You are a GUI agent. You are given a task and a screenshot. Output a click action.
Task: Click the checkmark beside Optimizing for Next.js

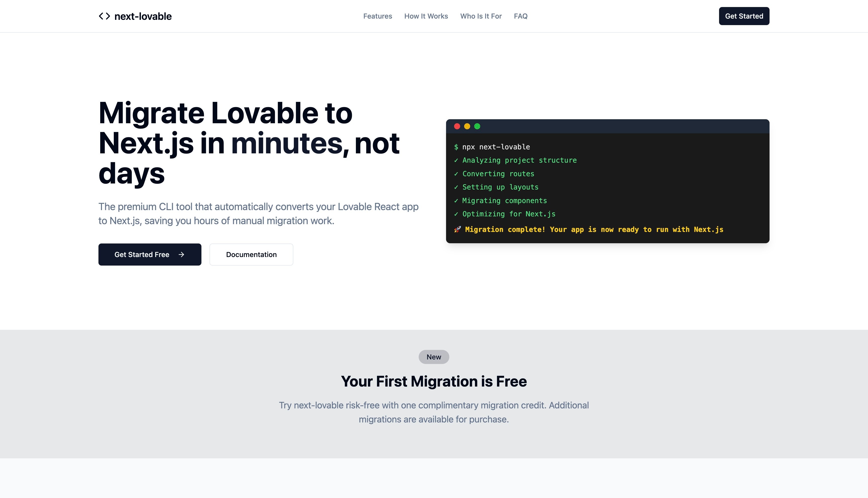point(456,214)
